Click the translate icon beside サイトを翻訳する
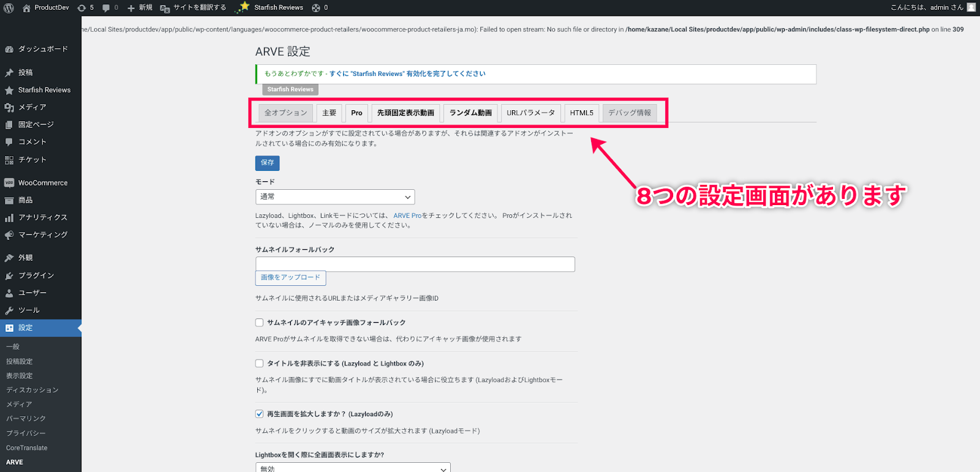The height and width of the screenshot is (472, 980). pyautogui.click(x=165, y=8)
